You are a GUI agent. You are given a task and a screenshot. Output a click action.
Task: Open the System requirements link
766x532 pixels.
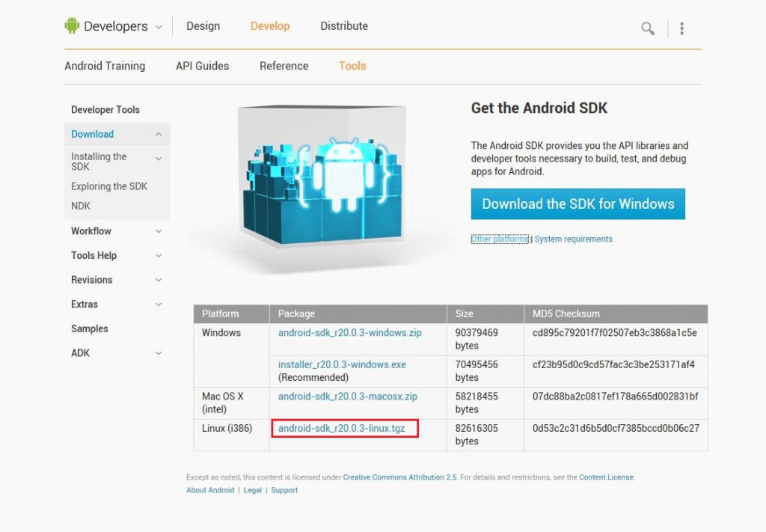pyautogui.click(x=574, y=239)
